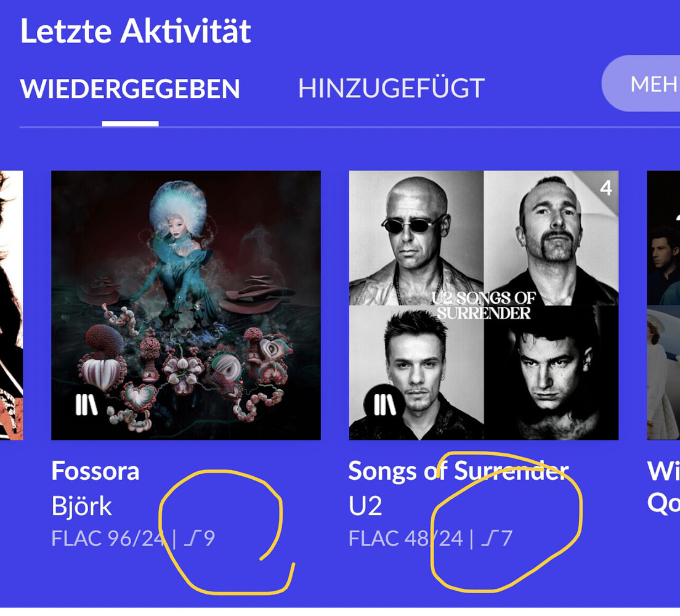This screenshot has width=680, height=616.
Task: Click the 4 badge on the U2 cover
Action: [605, 188]
